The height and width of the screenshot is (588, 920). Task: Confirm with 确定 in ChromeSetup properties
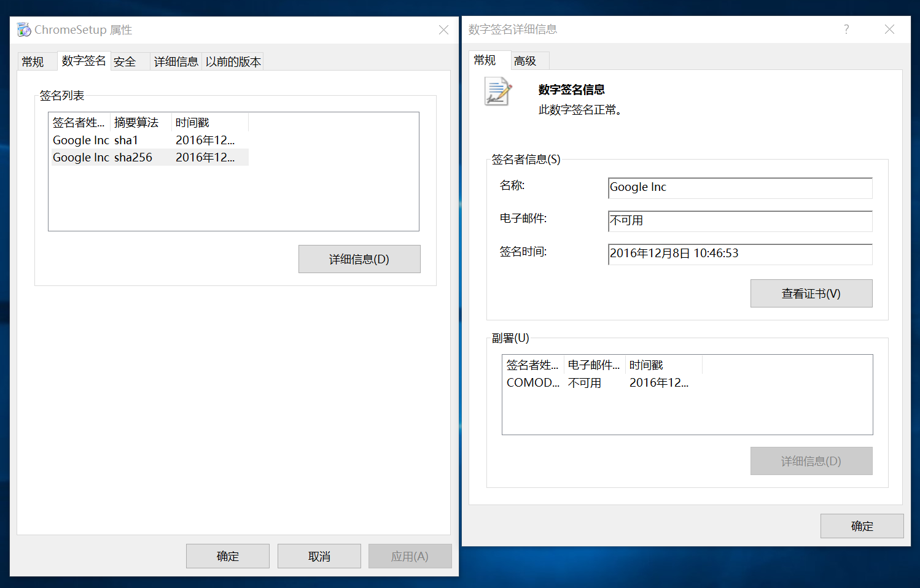point(228,556)
